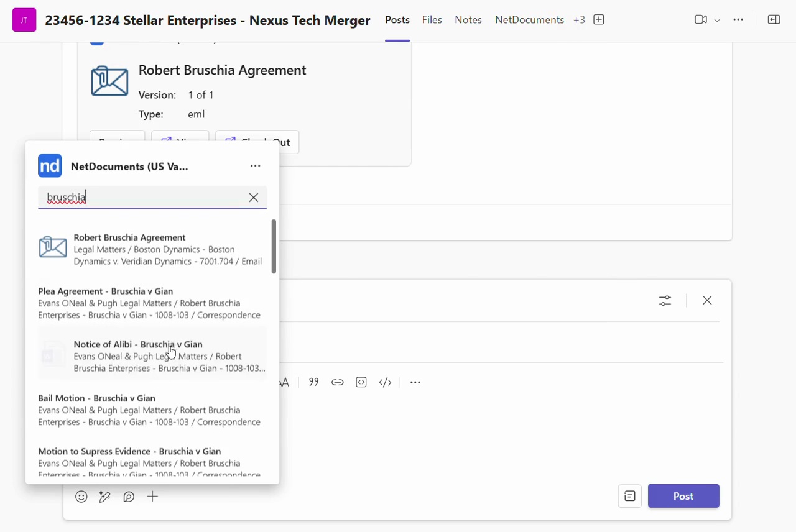Add a new tab with plus icon
Viewport: 796px width, 532px height.
pos(599,20)
